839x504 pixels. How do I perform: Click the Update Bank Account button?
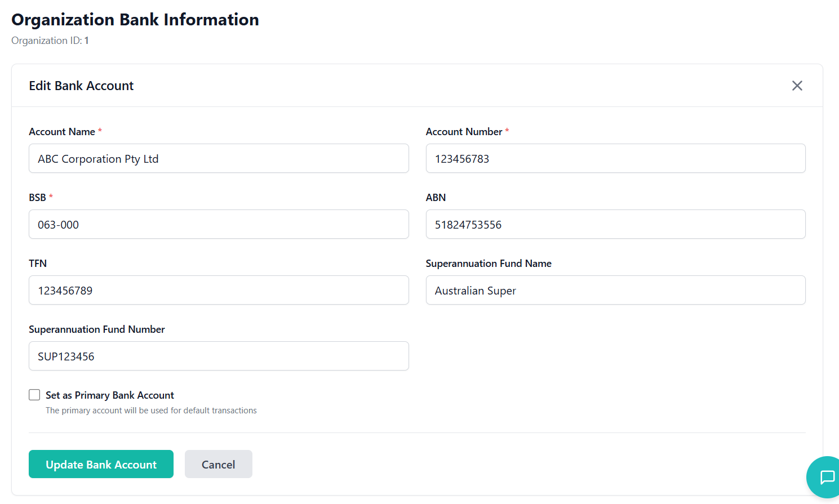tap(101, 464)
